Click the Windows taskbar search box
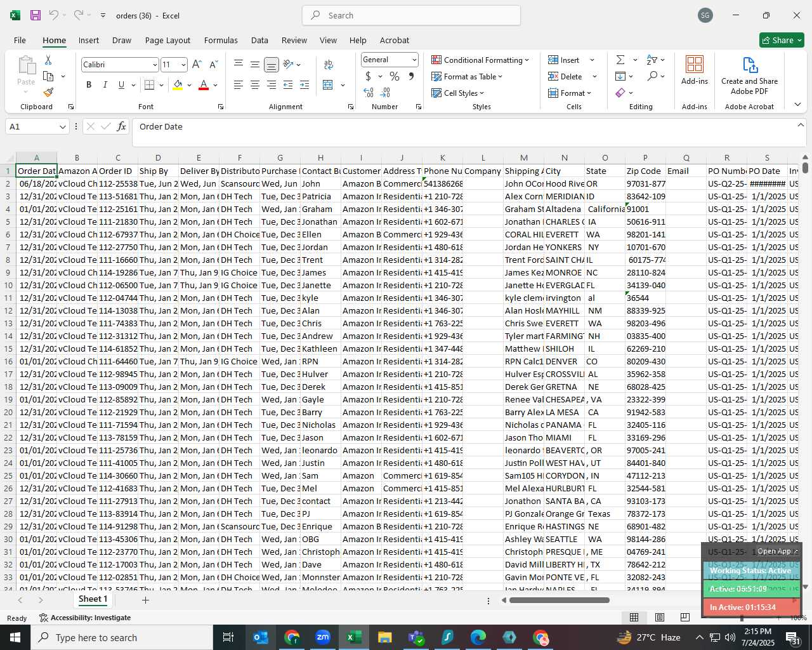 122,637
